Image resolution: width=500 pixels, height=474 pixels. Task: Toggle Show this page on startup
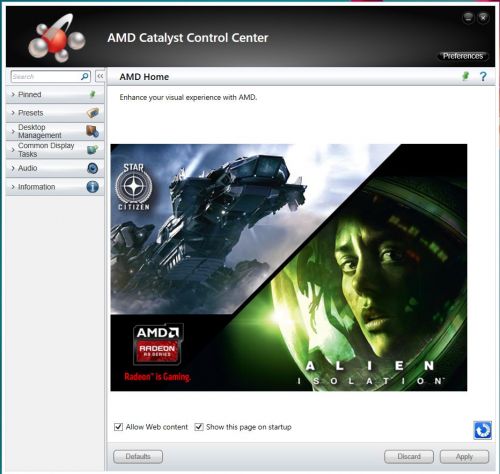pos(199,427)
